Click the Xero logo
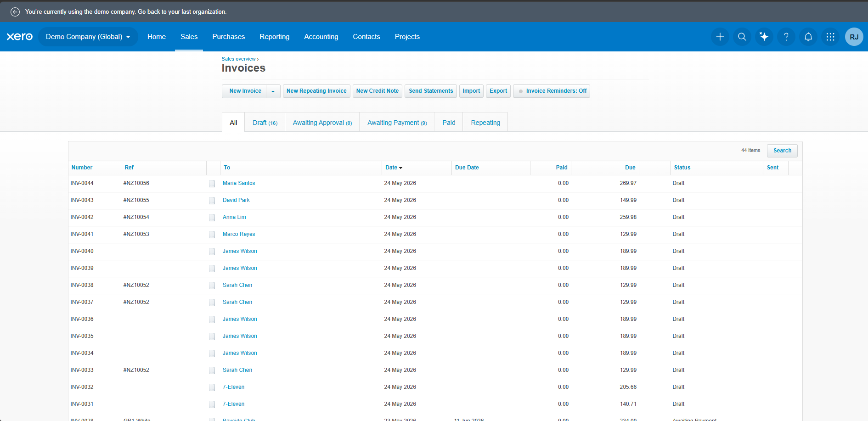This screenshot has height=421, width=868. point(20,37)
